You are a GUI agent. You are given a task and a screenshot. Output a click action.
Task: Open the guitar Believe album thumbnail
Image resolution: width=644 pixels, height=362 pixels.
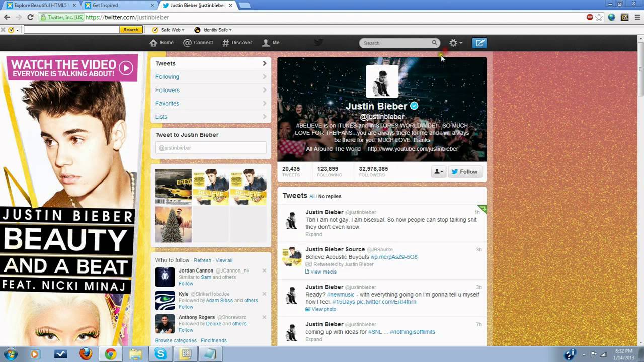click(173, 187)
